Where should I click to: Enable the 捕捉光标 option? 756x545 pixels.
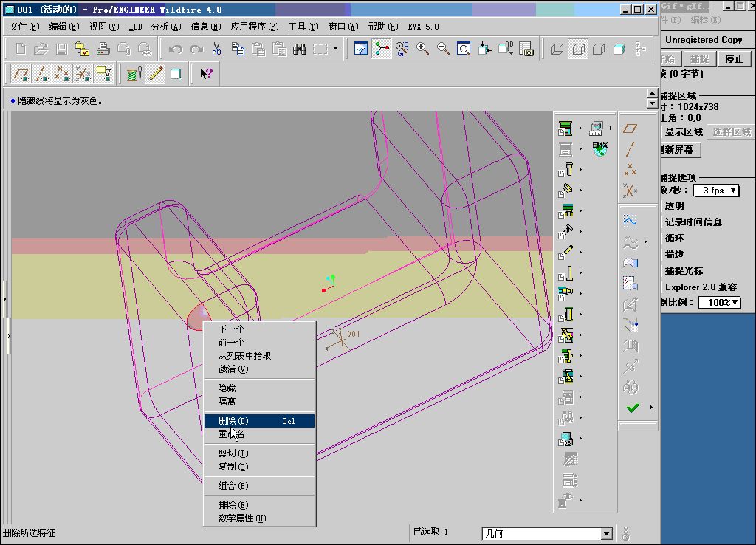(684, 270)
